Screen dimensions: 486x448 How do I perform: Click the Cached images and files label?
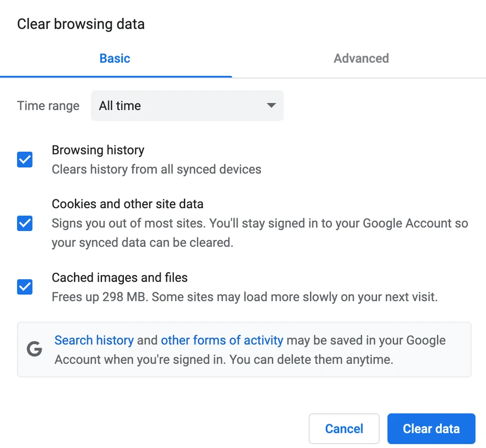coord(119,277)
